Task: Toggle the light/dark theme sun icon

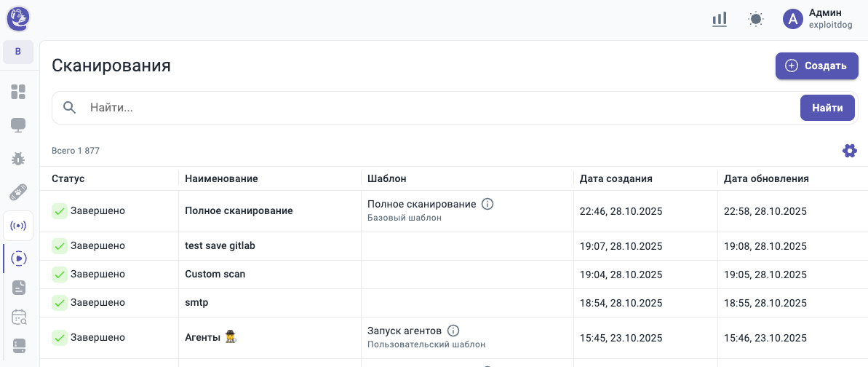Action: coord(756,20)
